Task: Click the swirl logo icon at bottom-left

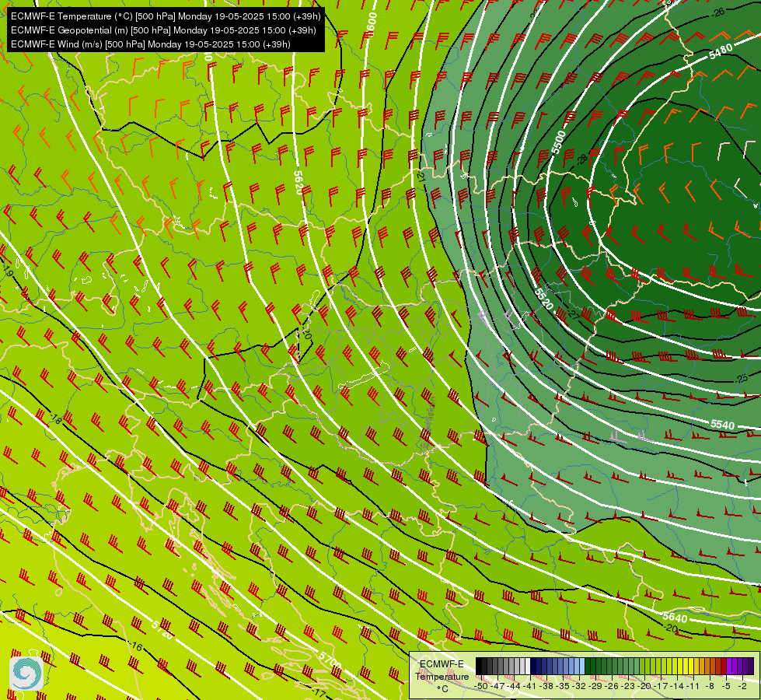Action: pyautogui.click(x=26, y=673)
